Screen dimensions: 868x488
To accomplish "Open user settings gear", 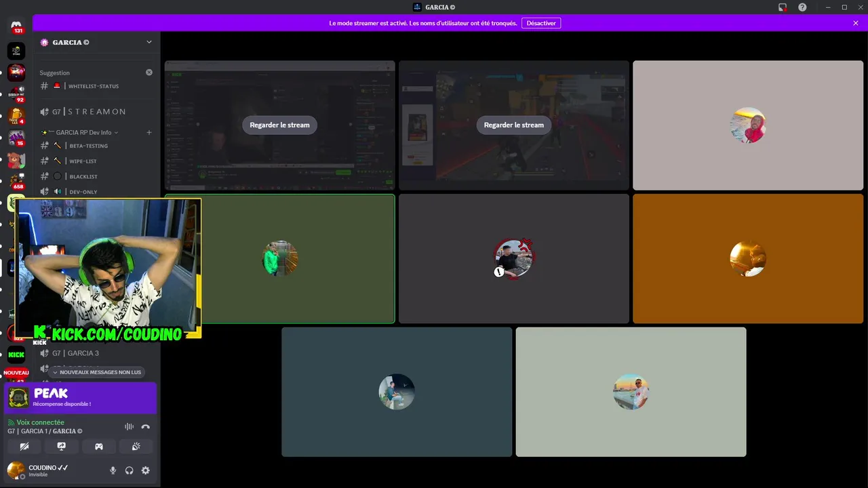I will click(x=145, y=470).
